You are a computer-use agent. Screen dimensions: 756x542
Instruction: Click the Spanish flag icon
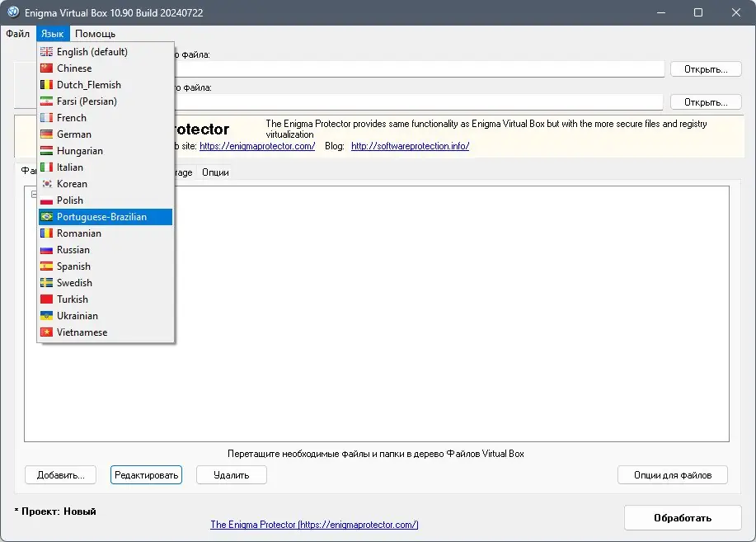[47, 266]
